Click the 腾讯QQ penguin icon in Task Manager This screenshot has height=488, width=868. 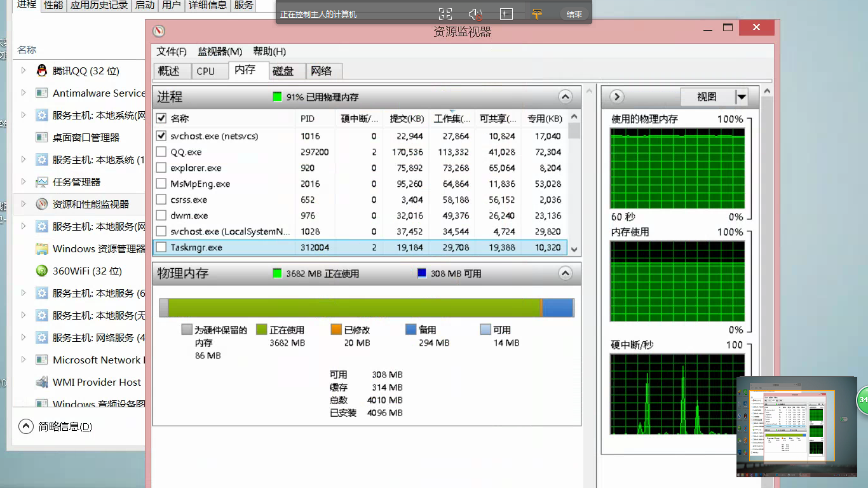42,71
